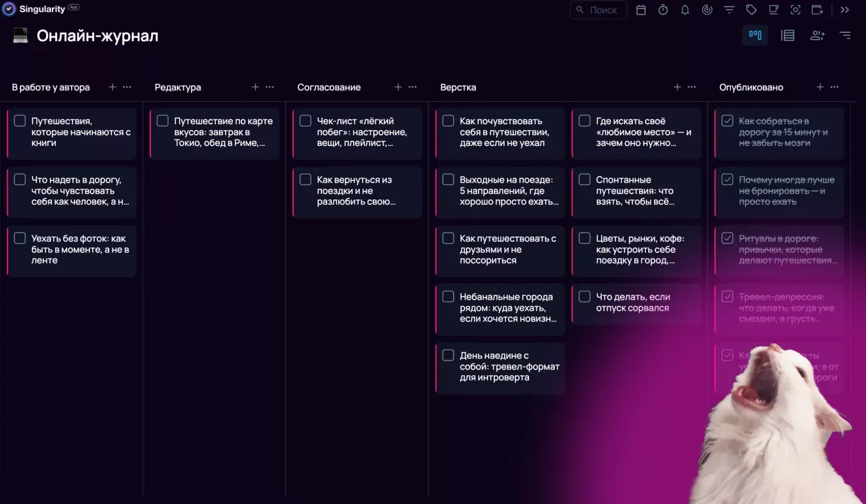Check off Путешествия, которые начинаются с книги

(20, 121)
